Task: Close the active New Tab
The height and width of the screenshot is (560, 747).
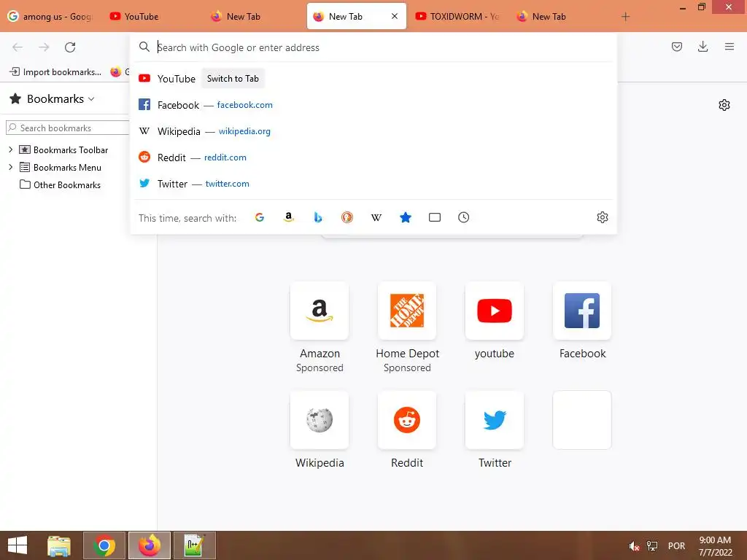Action: [395, 16]
